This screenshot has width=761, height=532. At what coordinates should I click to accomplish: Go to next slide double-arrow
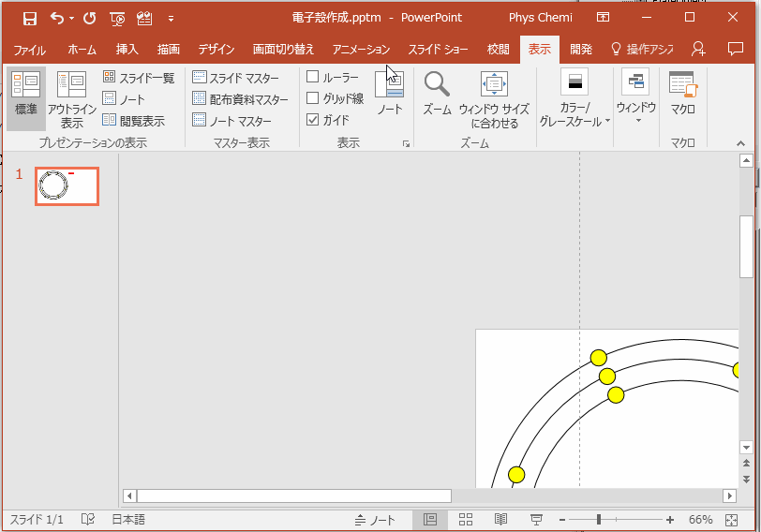coord(746,480)
